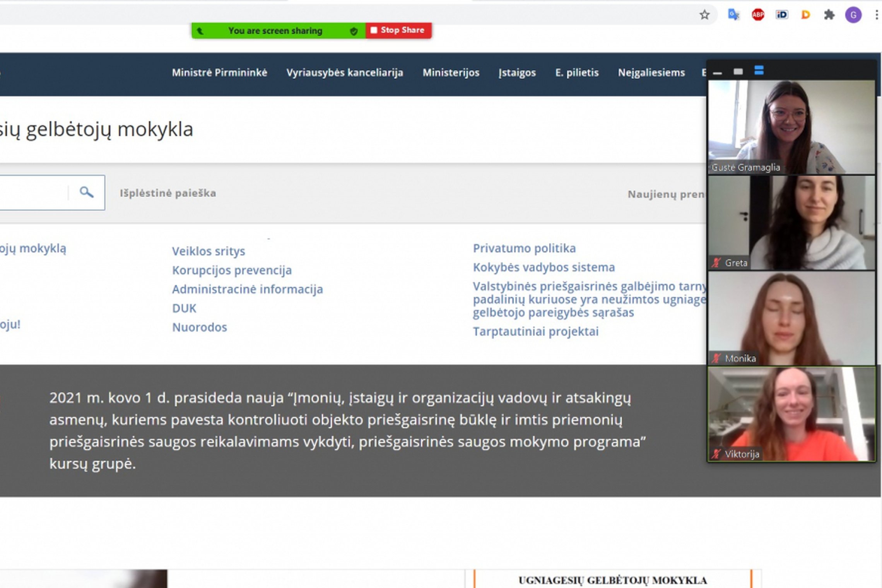This screenshot has height=588, width=882.
Task: Open the Korupcijos prevencija link
Action: pos(232,270)
